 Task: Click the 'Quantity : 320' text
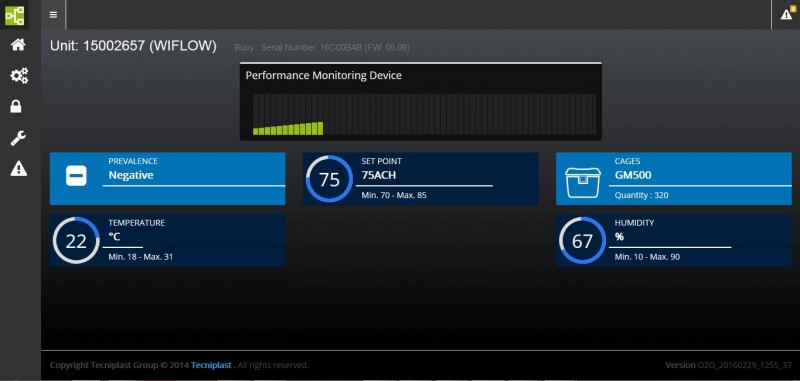point(641,195)
